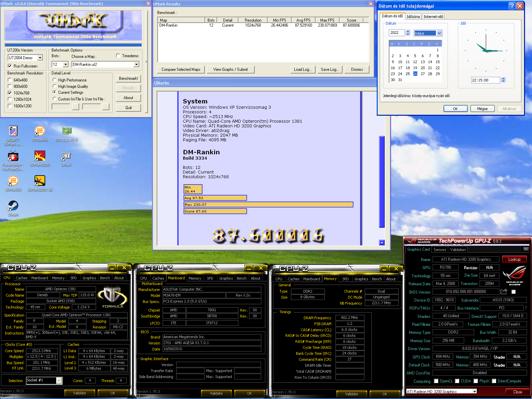Click the UMark blue progress bar
Viewport: 532px width, 399px height.
click(73, 45)
